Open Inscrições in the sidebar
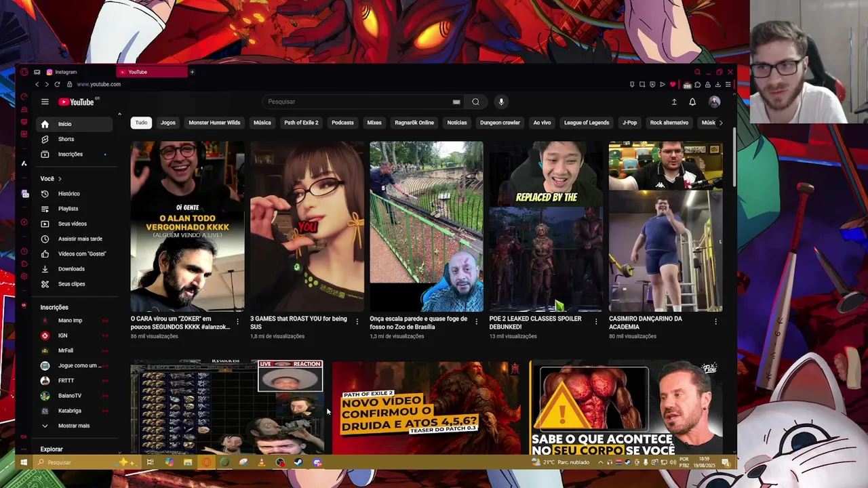This screenshot has height=488, width=868. [75, 154]
